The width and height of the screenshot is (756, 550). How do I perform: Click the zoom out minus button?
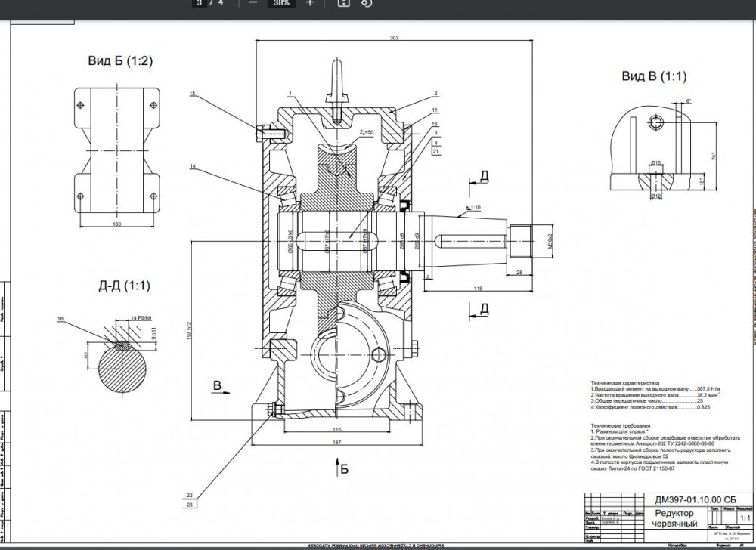(253, 3)
